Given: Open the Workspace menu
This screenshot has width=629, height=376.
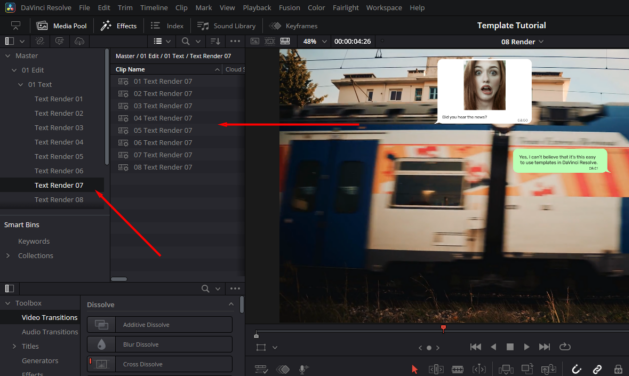Looking at the screenshot, I should tap(384, 8).
